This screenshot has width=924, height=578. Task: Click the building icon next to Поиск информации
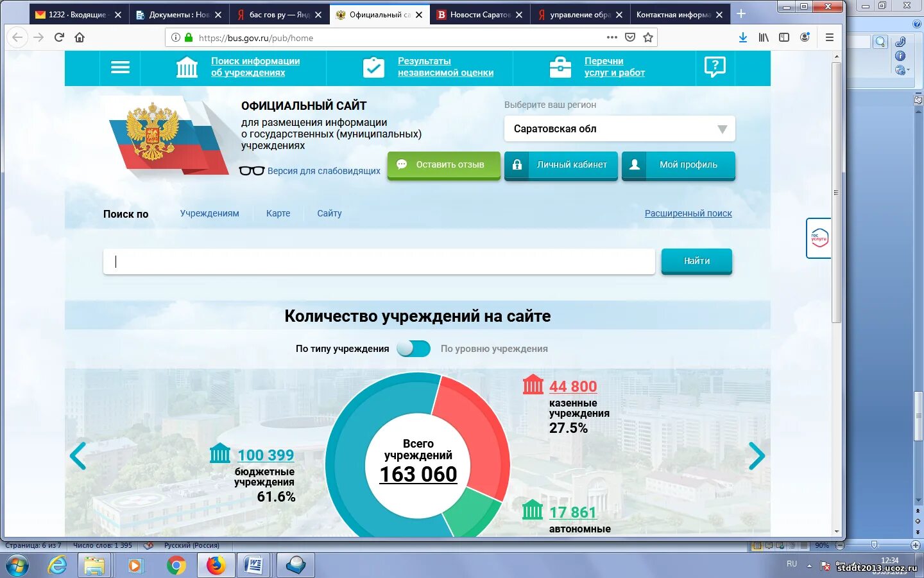click(186, 66)
